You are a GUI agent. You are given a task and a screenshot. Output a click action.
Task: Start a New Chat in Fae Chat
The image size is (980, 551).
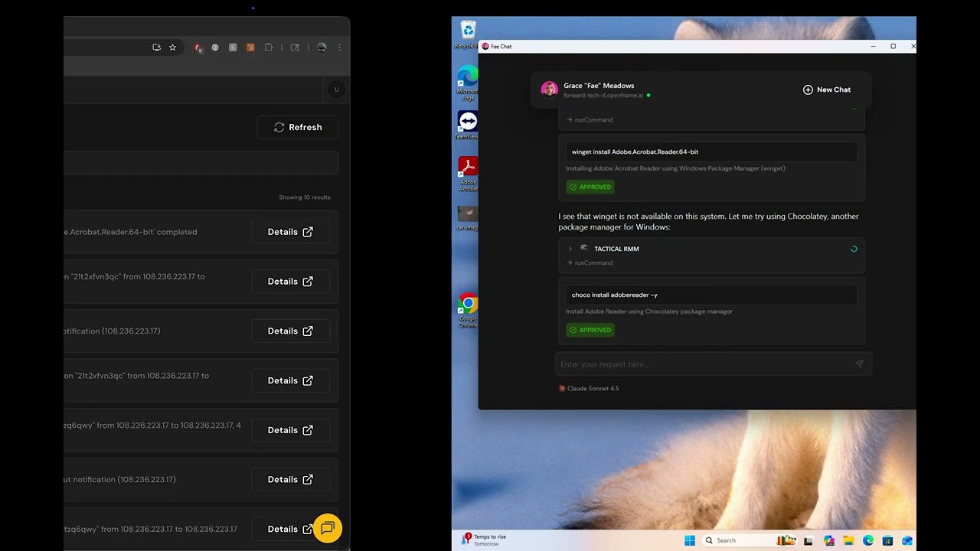click(x=827, y=90)
